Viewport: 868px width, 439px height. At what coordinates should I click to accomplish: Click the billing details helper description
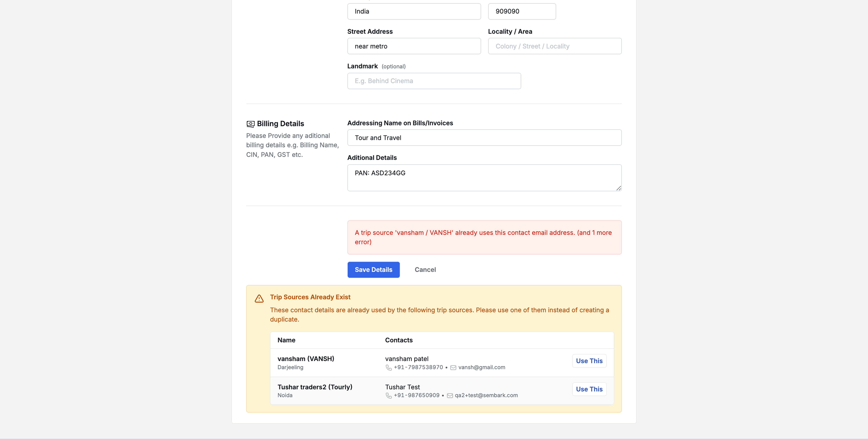pyautogui.click(x=292, y=145)
